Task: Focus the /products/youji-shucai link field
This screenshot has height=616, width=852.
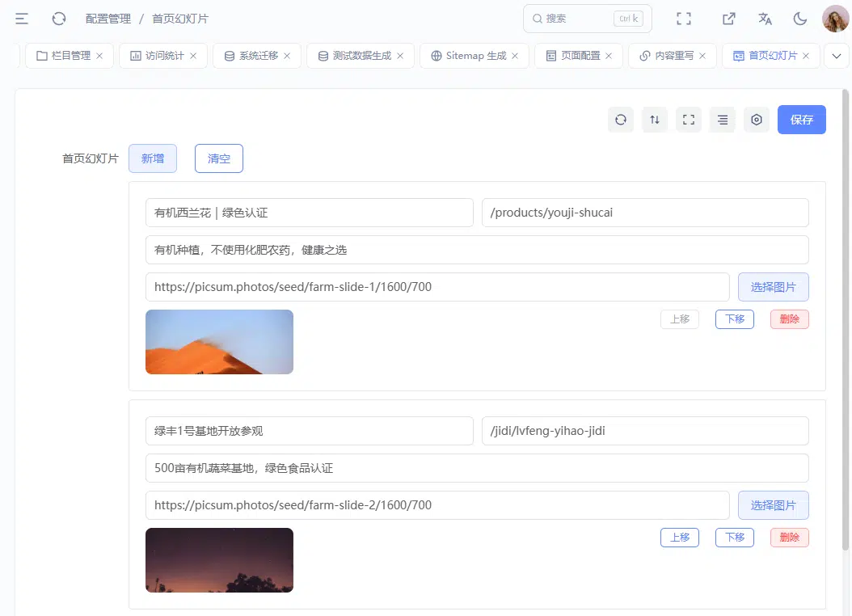Action: pos(645,213)
